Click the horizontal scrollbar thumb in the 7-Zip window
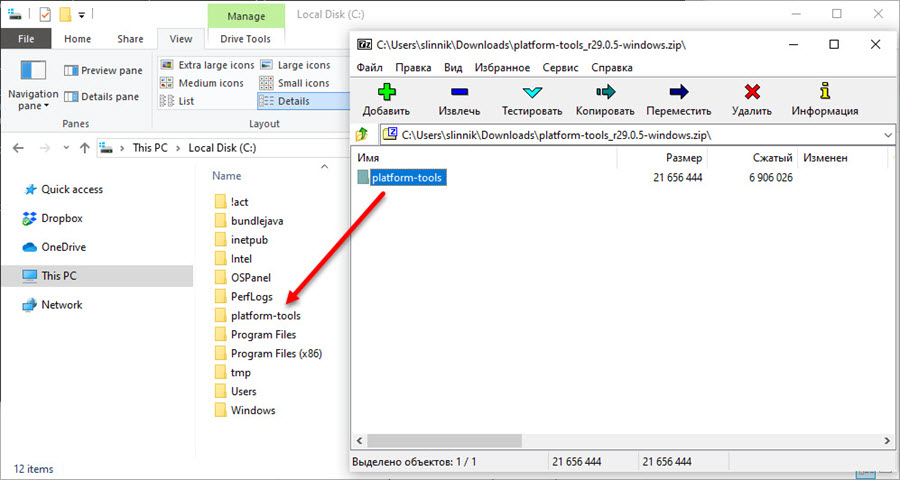The width and height of the screenshot is (900, 480). pyautogui.click(x=444, y=441)
